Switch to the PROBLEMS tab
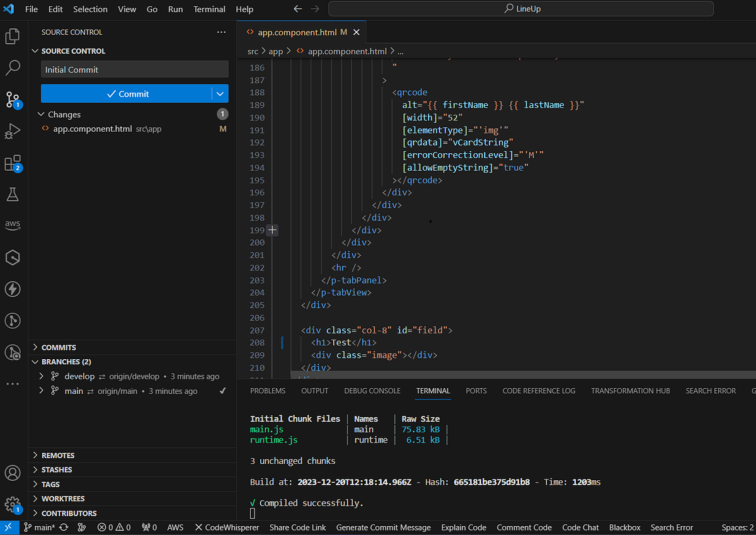Screen dimensions: 756x535 (x=267, y=391)
